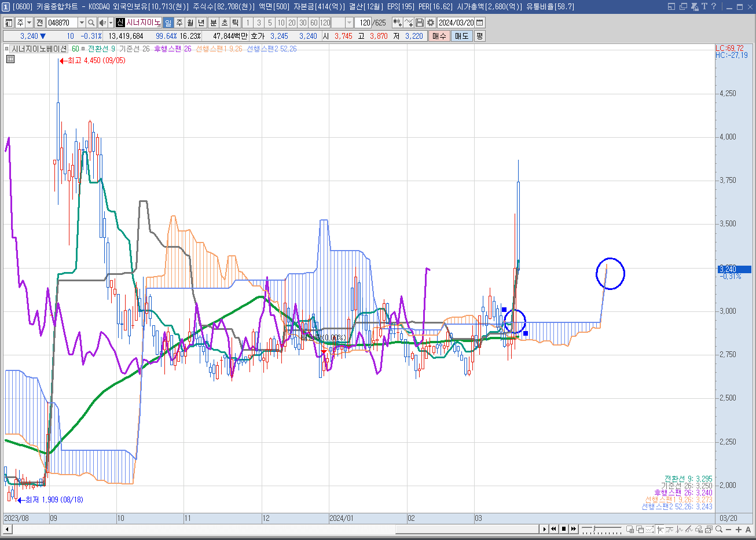Viewport: 756px width, 540px height.
Task: Click the overlapping windows icon in bottom toolbar
Action: 640,529
